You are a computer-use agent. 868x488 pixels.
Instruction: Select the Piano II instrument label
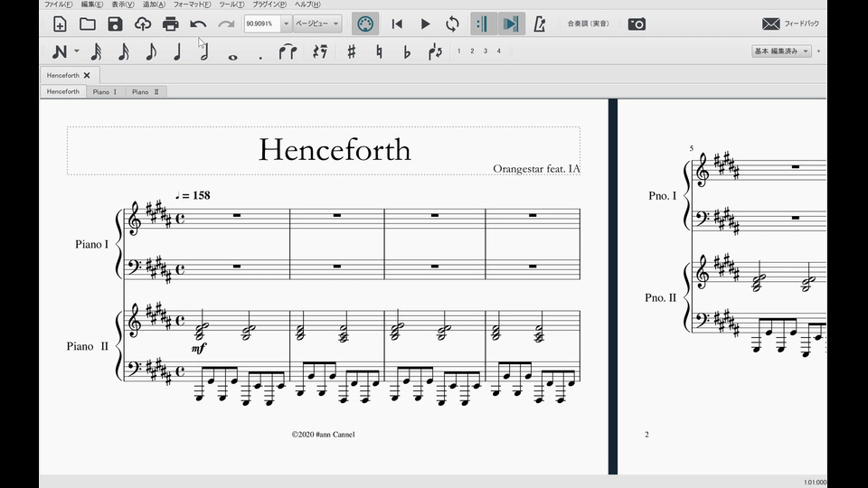pyautogui.click(x=88, y=346)
